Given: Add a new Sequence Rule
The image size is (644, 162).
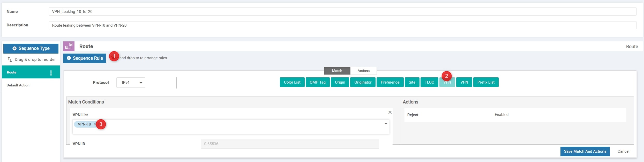Looking at the screenshot, I should (x=85, y=58).
